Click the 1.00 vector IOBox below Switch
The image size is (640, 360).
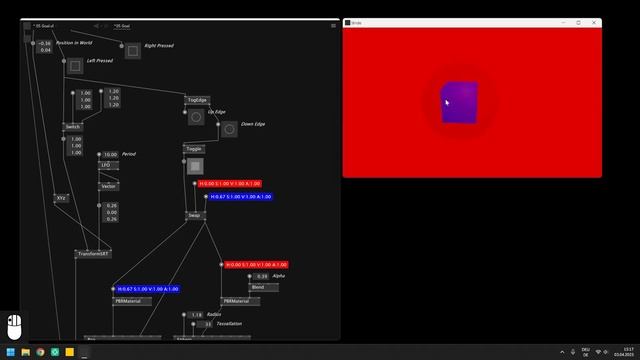coord(74,146)
